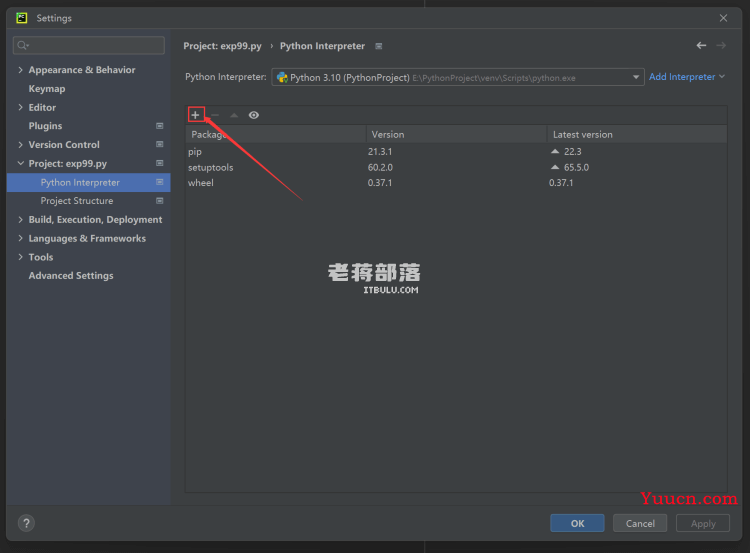
Task: Click Python Interpreter breadcrumb title
Action: (x=322, y=46)
